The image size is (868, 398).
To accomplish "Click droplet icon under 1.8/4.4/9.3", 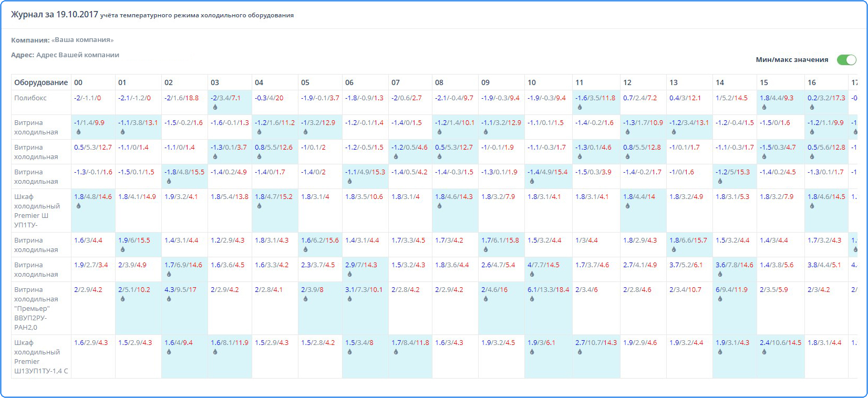I will point(764,107).
